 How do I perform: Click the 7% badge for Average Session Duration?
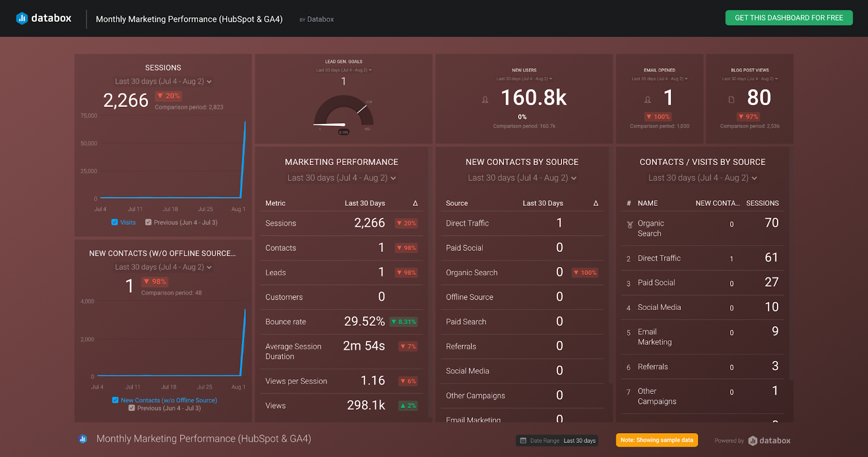coord(408,346)
